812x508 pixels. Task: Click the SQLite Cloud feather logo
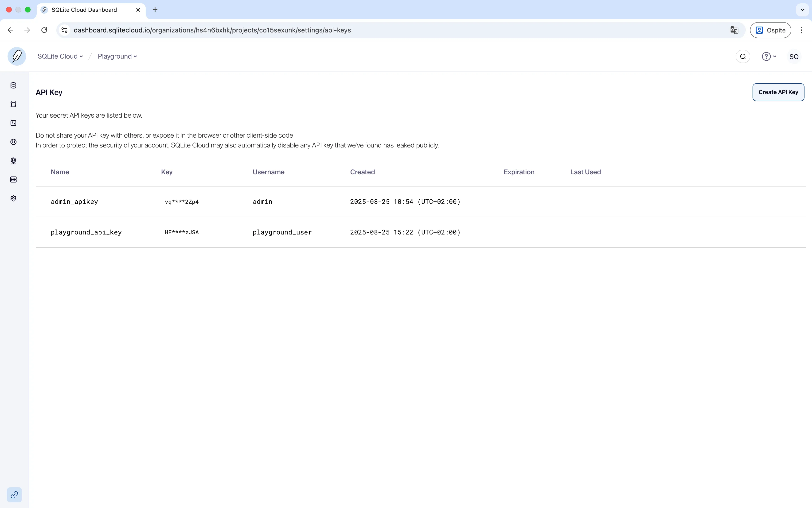pyautogui.click(x=17, y=56)
